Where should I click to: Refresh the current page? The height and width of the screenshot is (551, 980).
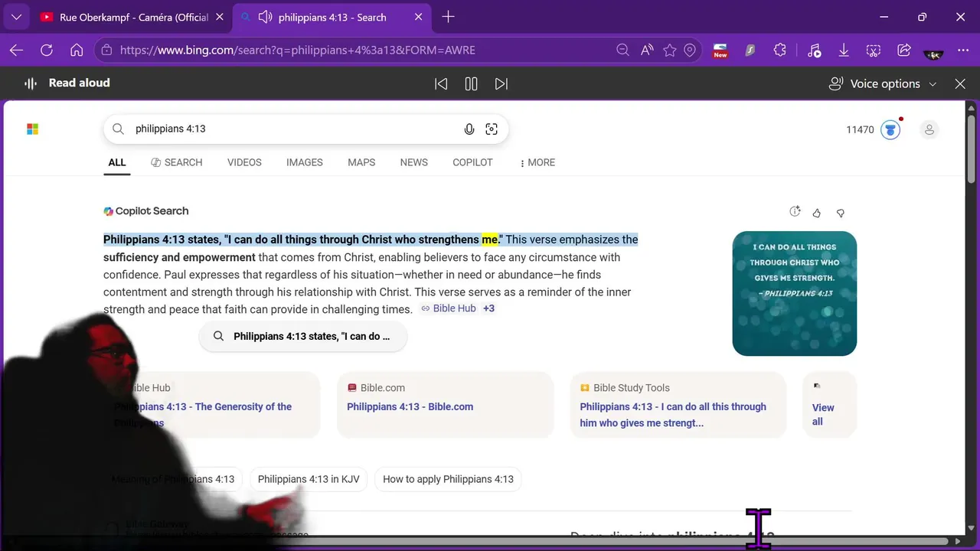[47, 50]
